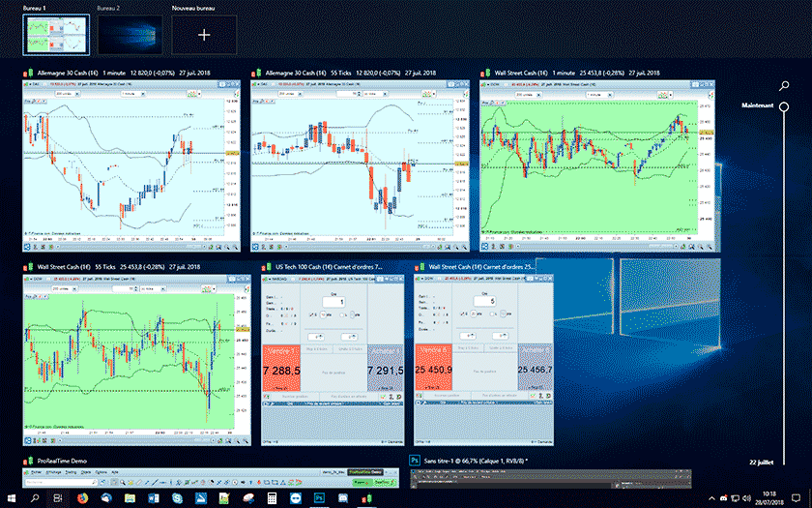Toggle unchecked L checkbox in US Tech 100 order book
The image size is (812, 508).
342,314
